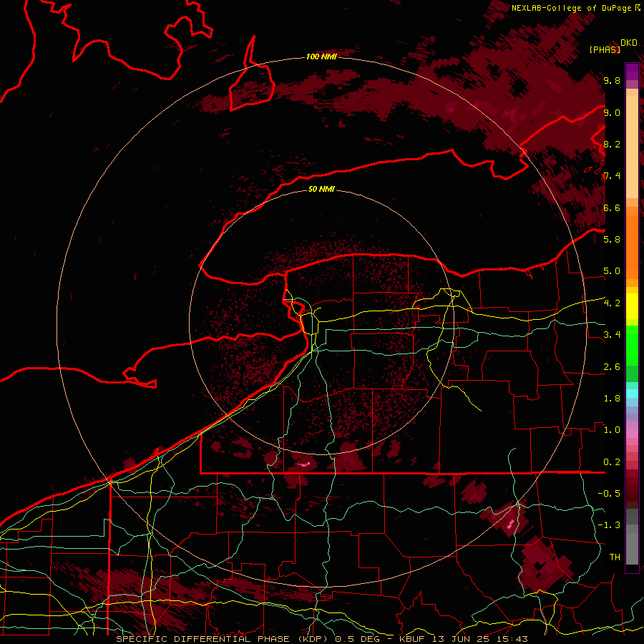This screenshot has height=644, width=644.
Task: Click the NEXLAB-College of DuPage header text
Action: (571, 8)
